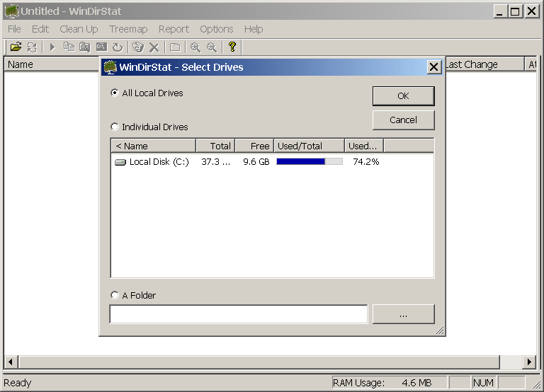
Task: Click the Copy Path toolbar icon
Action: 69,47
